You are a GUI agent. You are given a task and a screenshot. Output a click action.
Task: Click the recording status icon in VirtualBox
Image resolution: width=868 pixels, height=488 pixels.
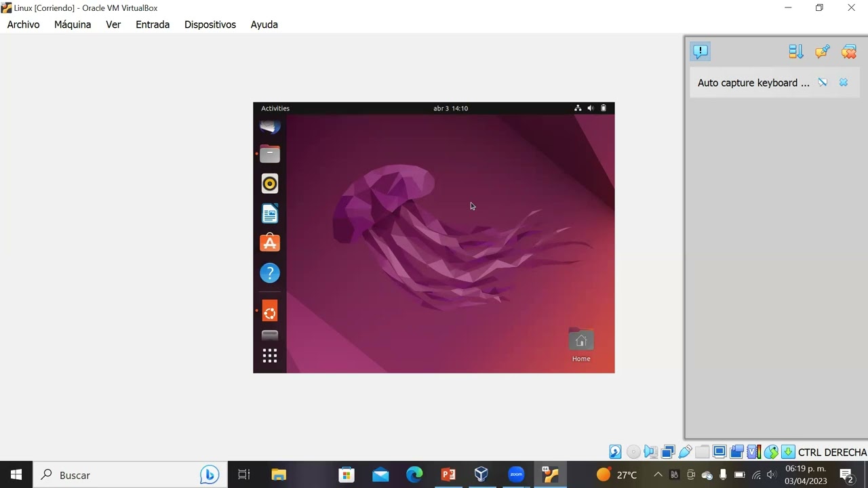pyautogui.click(x=737, y=452)
